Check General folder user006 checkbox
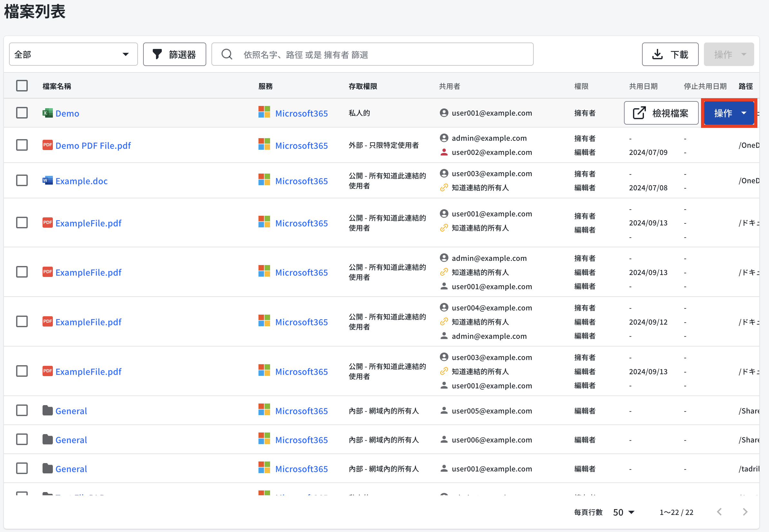769x532 pixels. 22,439
